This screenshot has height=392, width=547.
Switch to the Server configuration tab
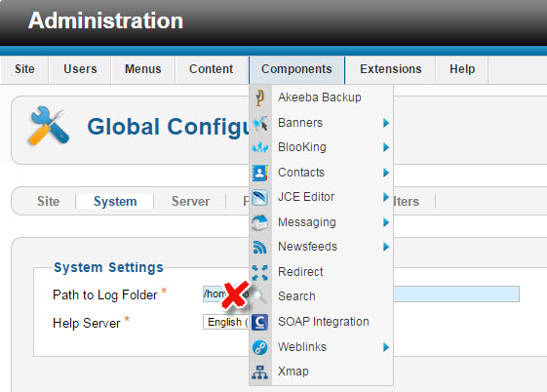pos(190,201)
